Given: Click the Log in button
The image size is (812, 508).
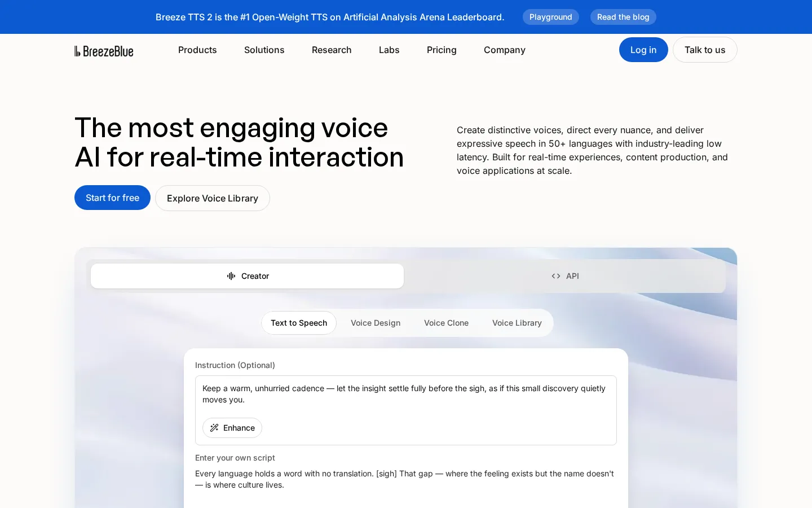Looking at the screenshot, I should click(x=643, y=50).
